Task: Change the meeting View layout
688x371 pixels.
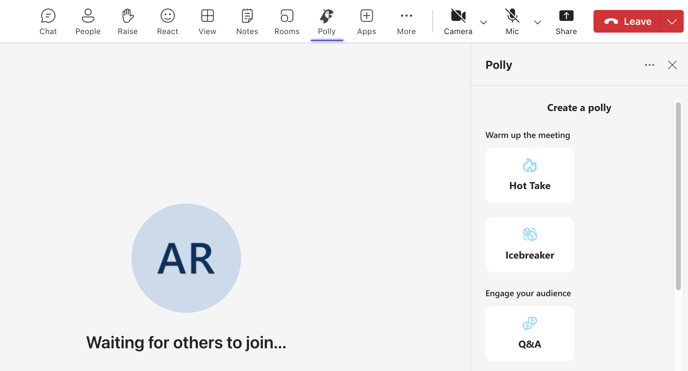Action: coord(207,21)
